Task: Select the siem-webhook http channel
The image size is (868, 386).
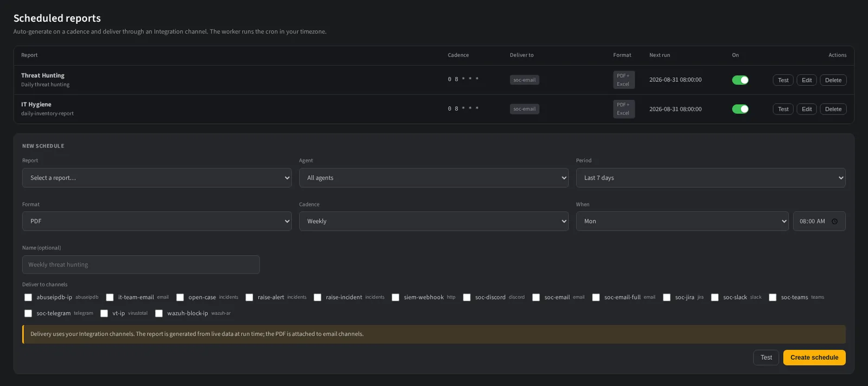Action: pos(395,298)
